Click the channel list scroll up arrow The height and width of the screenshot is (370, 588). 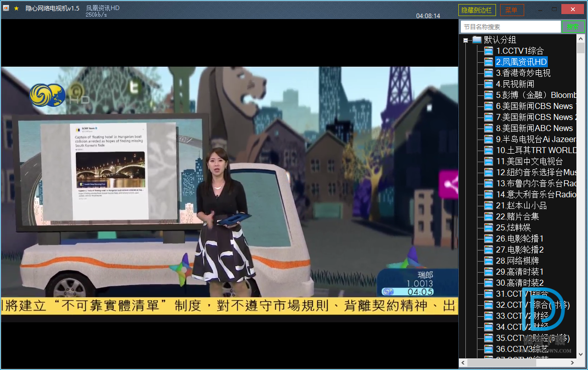coord(580,39)
